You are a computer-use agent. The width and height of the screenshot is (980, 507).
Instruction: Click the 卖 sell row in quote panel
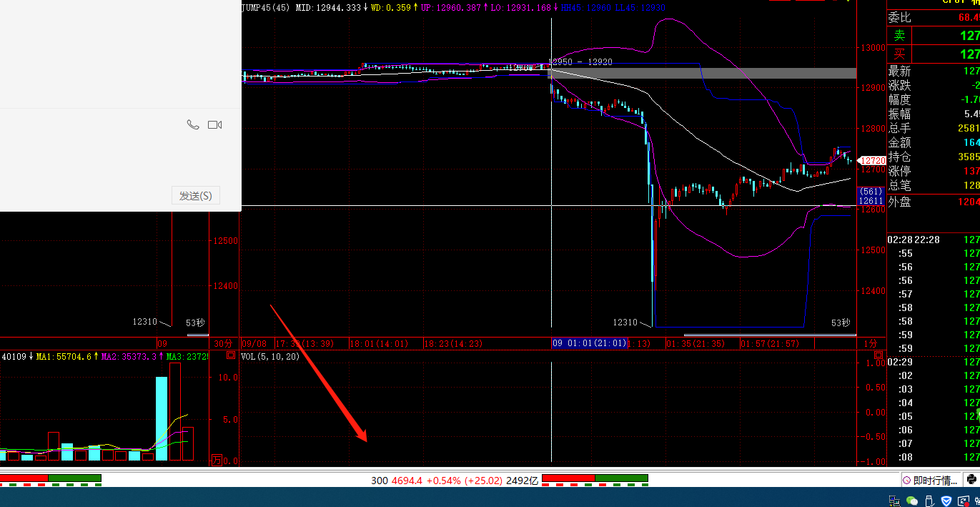(934, 36)
